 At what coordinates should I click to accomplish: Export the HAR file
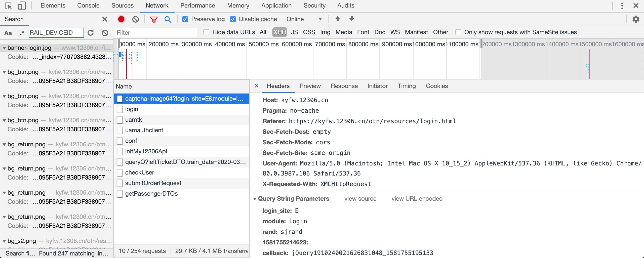(351, 19)
